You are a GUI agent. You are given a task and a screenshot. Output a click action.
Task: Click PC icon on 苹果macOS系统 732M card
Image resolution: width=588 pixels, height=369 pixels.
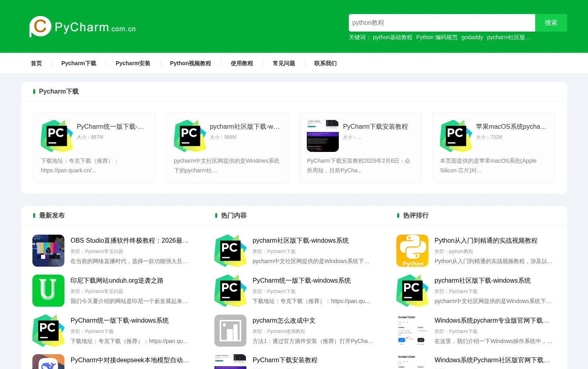pyautogui.click(x=456, y=136)
